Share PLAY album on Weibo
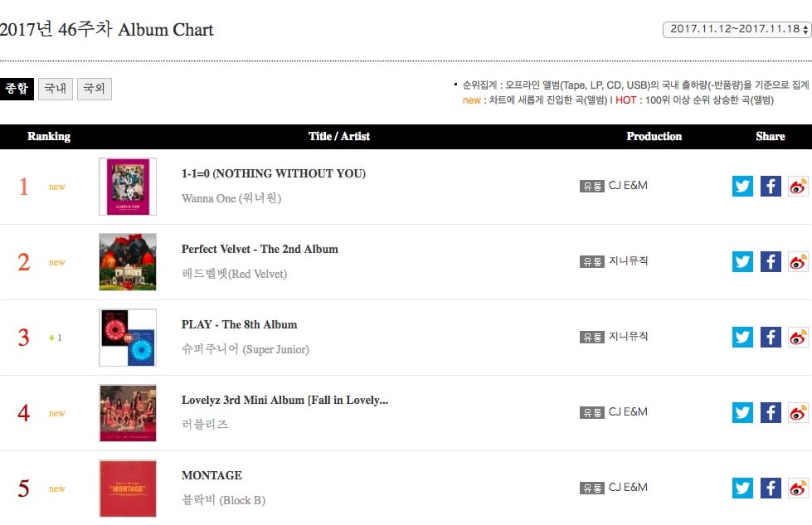The image size is (812, 525). (798, 337)
